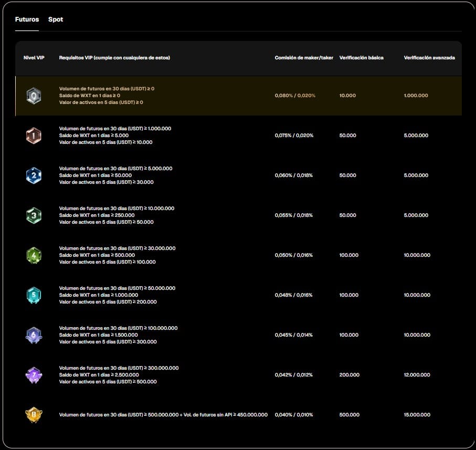Click asset value ≥ 300.000 requirement
The height and width of the screenshot is (450, 476).
108,342
